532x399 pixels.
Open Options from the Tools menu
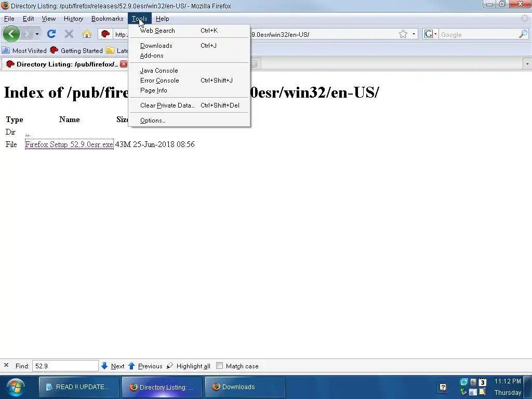(189, 121)
